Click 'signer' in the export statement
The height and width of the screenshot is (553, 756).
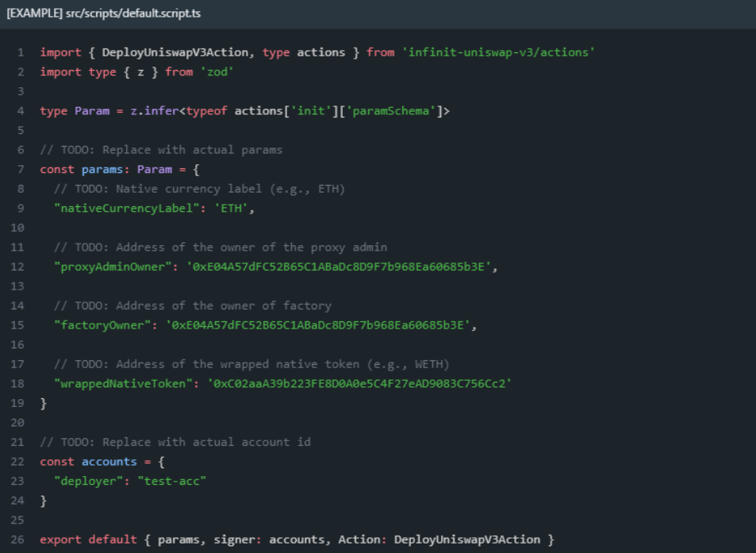(234, 540)
